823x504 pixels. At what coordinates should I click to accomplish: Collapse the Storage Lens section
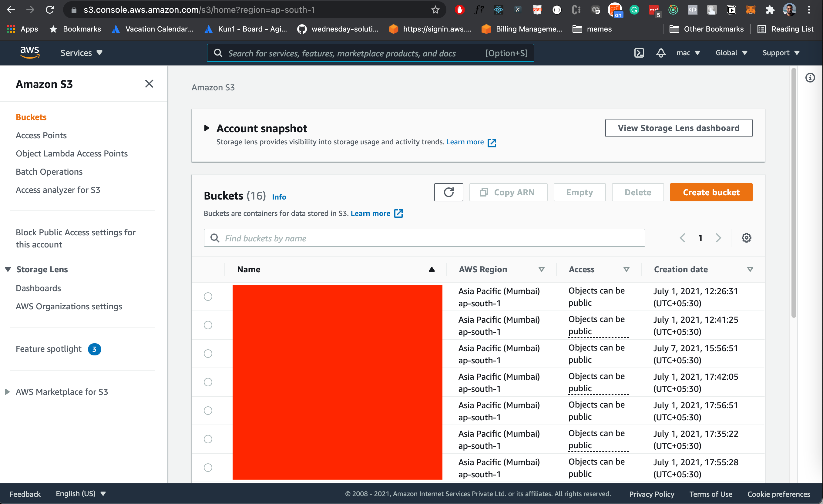click(8, 269)
